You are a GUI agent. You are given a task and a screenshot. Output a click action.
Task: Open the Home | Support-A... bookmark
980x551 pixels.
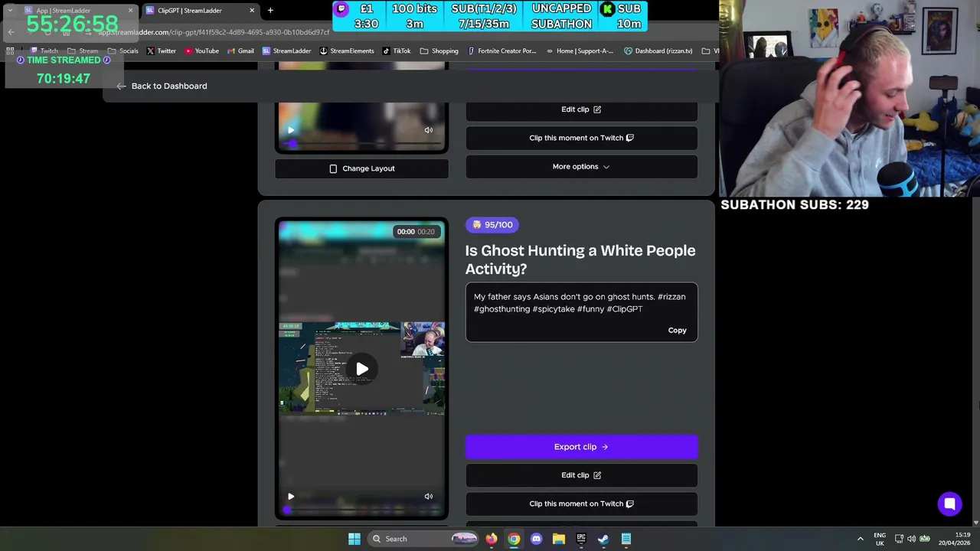tap(580, 51)
